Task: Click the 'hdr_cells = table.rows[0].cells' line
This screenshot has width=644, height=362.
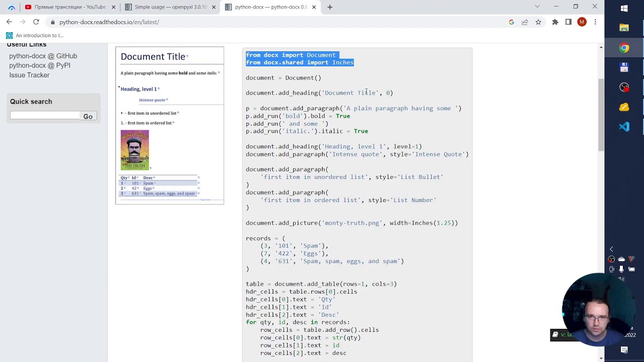Action: click(x=301, y=292)
